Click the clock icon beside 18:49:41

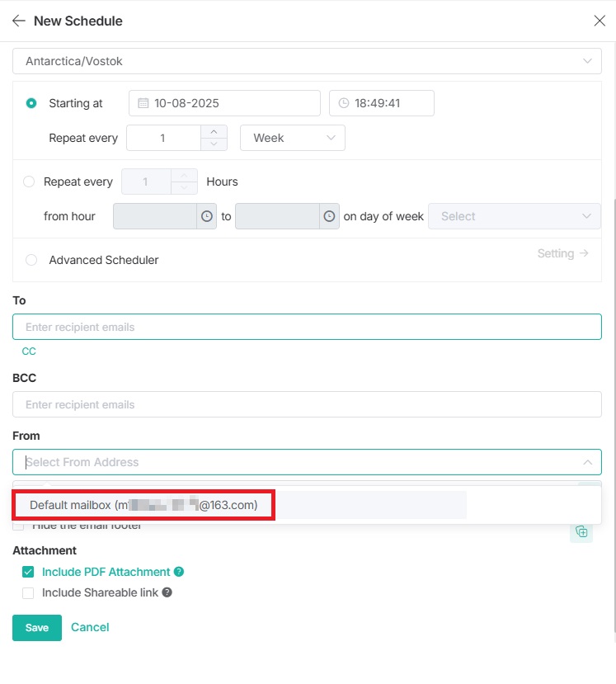pyautogui.click(x=344, y=102)
